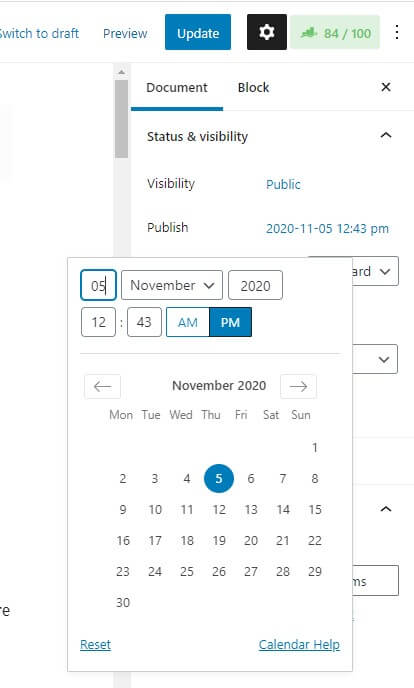Click the scrollbar up arrow

tap(121, 72)
